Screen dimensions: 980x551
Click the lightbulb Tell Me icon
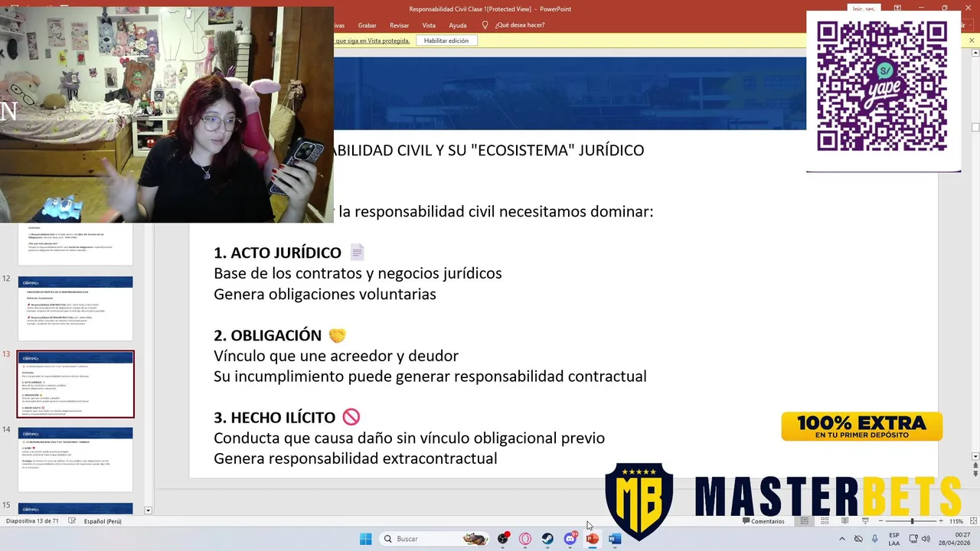pyautogui.click(x=485, y=25)
